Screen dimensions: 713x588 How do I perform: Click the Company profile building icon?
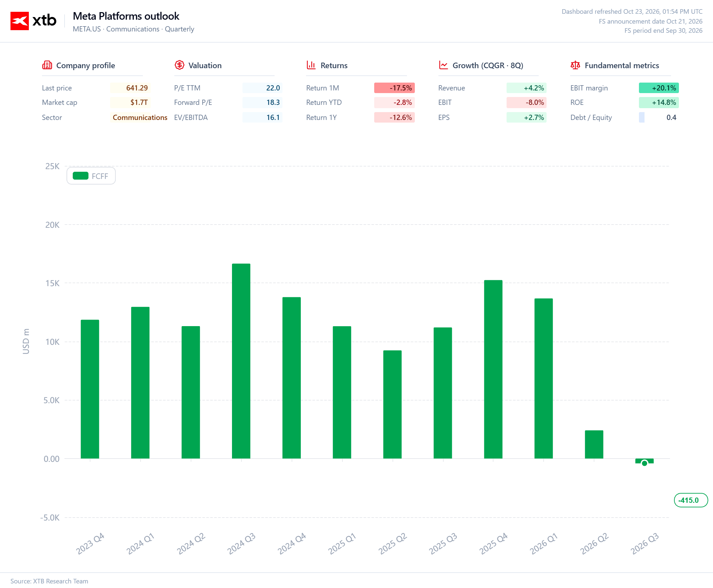point(47,65)
